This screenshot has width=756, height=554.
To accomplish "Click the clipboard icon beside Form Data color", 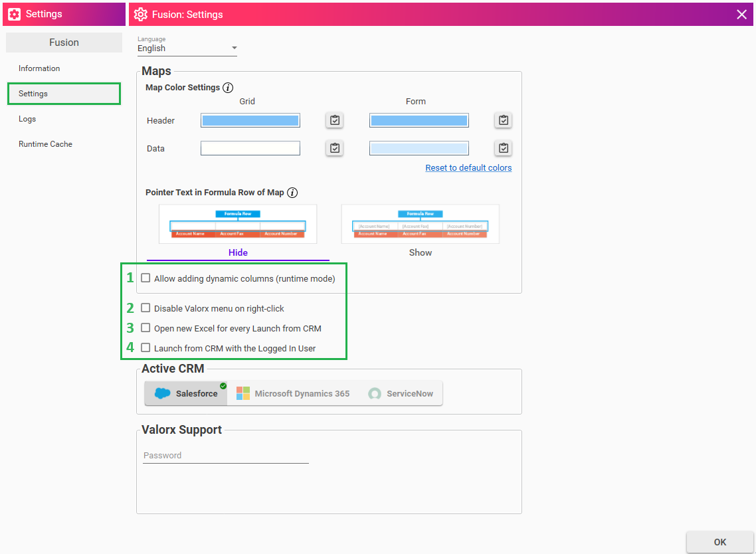I will [x=504, y=148].
